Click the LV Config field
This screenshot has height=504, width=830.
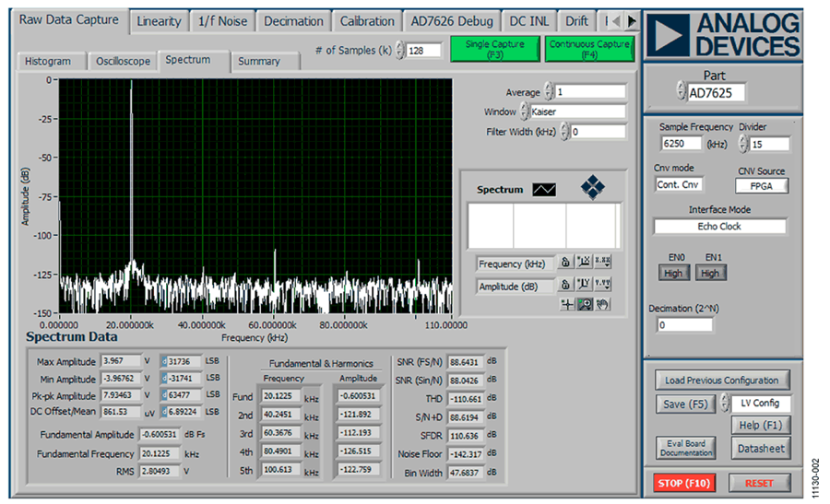coord(761,403)
